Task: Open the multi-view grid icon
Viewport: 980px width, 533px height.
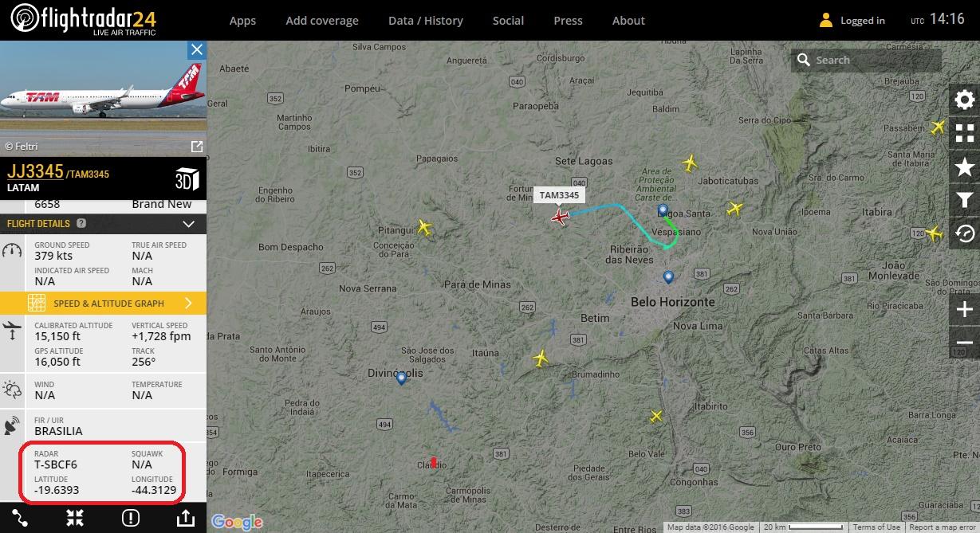Action: click(965, 133)
